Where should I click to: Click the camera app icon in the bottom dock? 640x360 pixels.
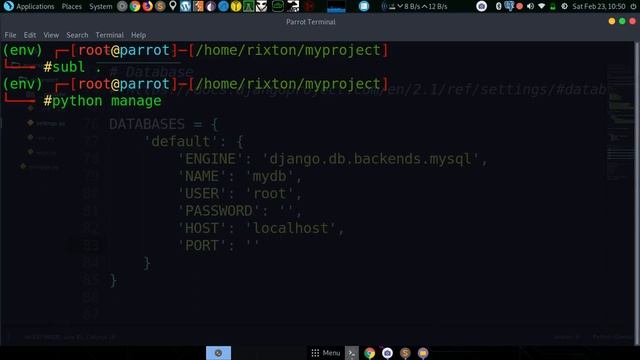point(387,353)
